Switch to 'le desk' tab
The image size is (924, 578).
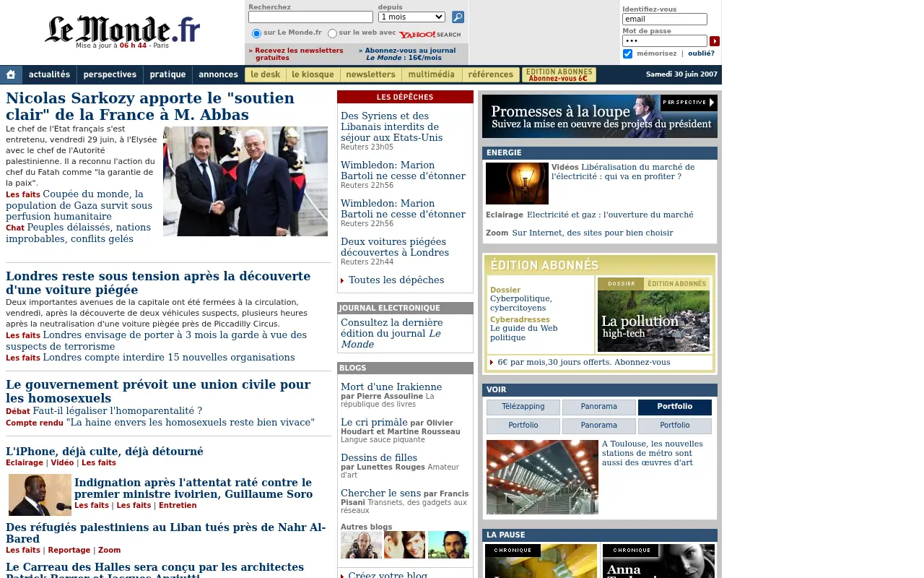point(266,74)
